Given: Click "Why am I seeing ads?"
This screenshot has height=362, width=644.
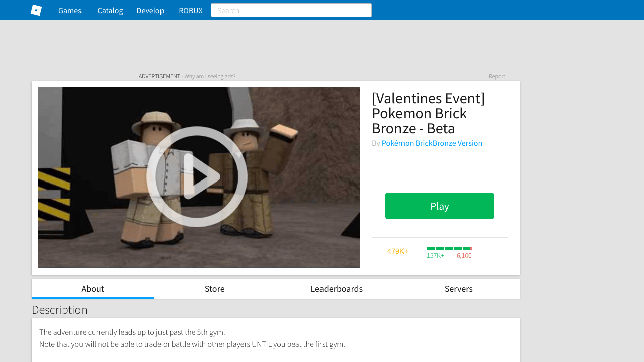Looking at the screenshot, I should click(210, 76).
